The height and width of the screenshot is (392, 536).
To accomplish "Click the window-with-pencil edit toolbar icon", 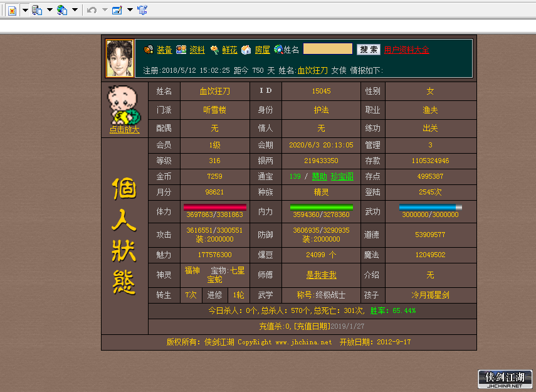I will click(117, 10).
